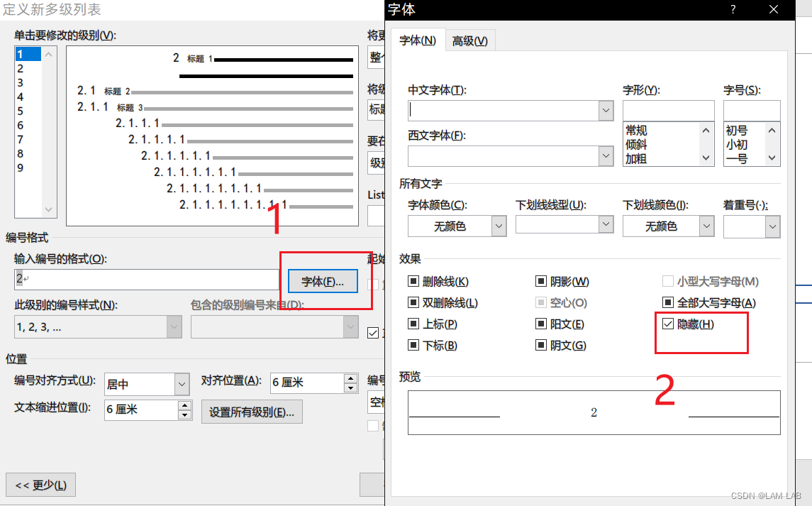
Task: Select 初号 in the 字号 list
Action: pos(736,130)
